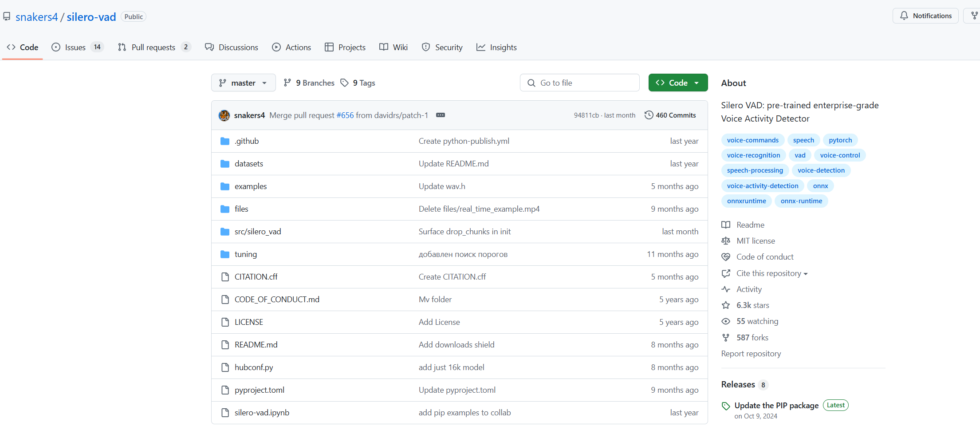Image resolution: width=980 pixels, height=430 pixels.
Task: Open pull request #656 link
Action: (x=345, y=115)
